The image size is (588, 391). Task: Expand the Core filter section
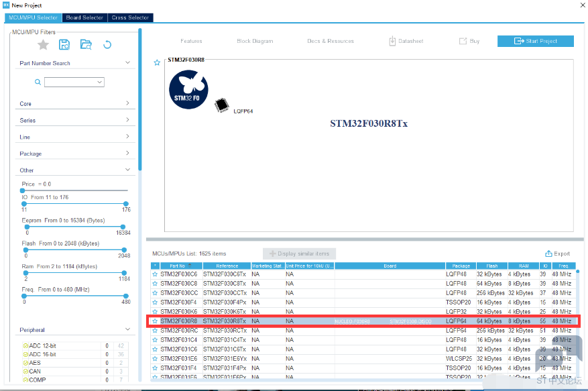(x=127, y=104)
